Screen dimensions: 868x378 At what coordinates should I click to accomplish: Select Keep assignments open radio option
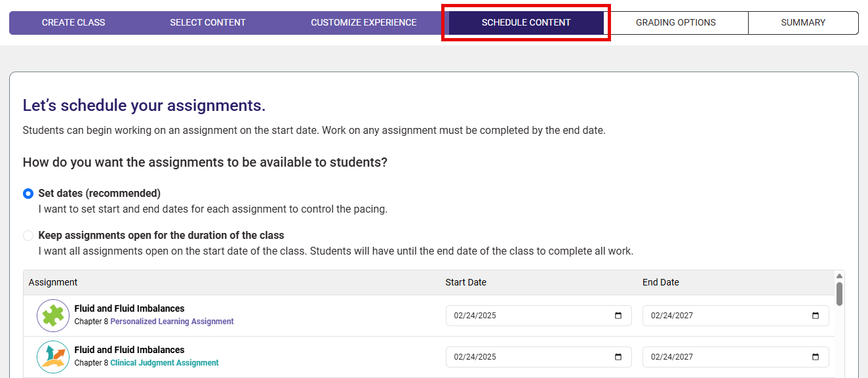point(28,236)
